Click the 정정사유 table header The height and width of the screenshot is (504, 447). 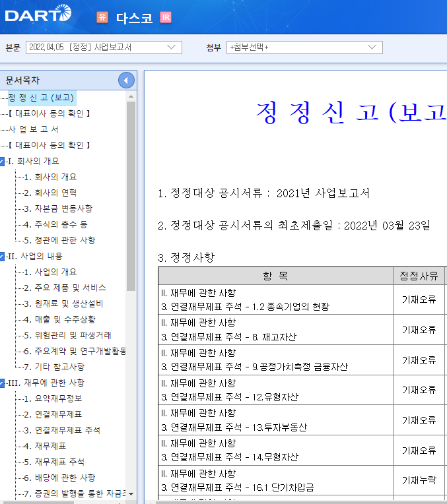click(419, 276)
